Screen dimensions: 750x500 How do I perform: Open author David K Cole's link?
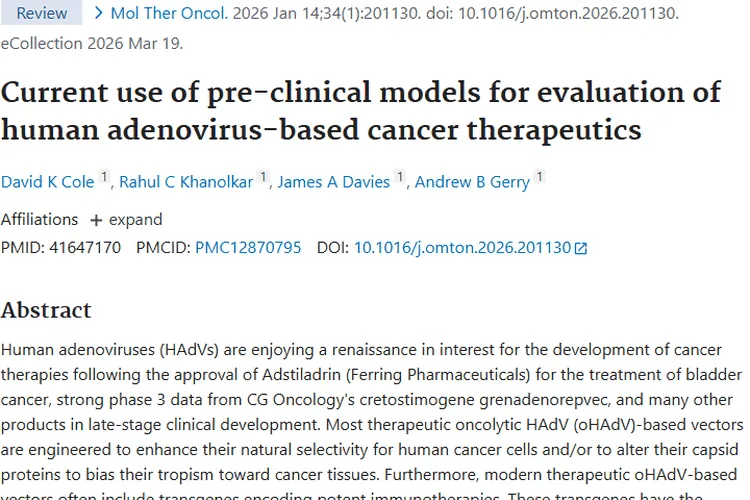pyautogui.click(x=47, y=181)
